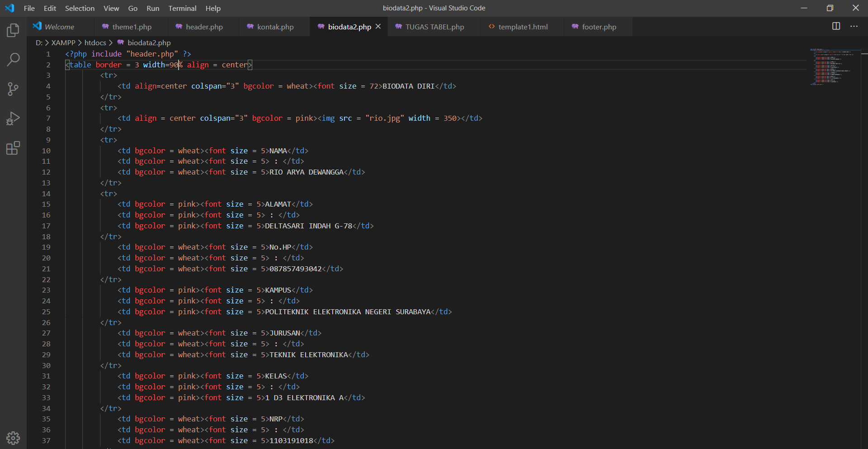Expand the breadcrumb chevron after XAMPP
Image resolution: width=868 pixels, height=449 pixels.
coord(80,43)
